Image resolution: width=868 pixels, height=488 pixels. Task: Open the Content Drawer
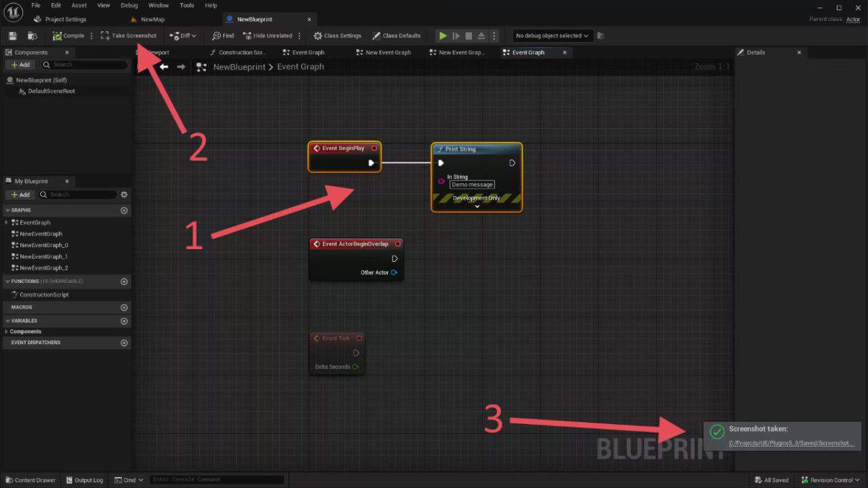(x=31, y=480)
